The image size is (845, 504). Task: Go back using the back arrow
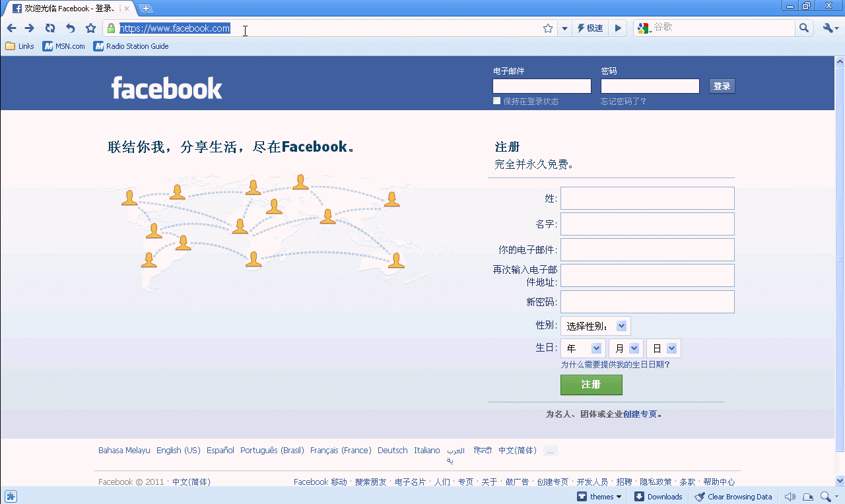pos(11,28)
